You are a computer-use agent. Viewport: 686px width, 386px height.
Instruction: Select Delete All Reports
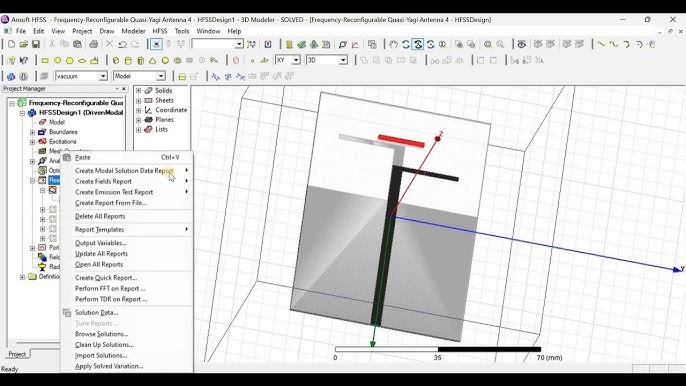127,216
